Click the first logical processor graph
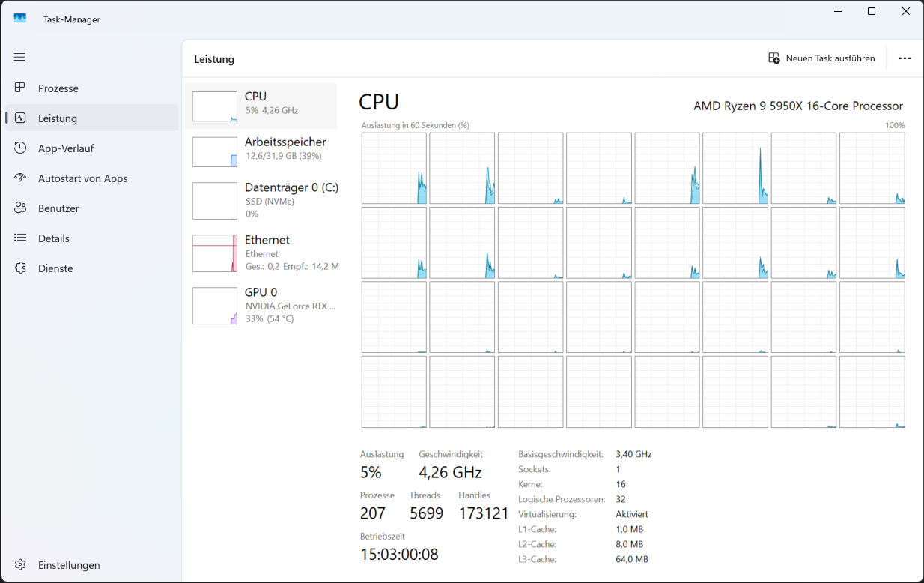Image resolution: width=924 pixels, height=583 pixels. point(394,168)
